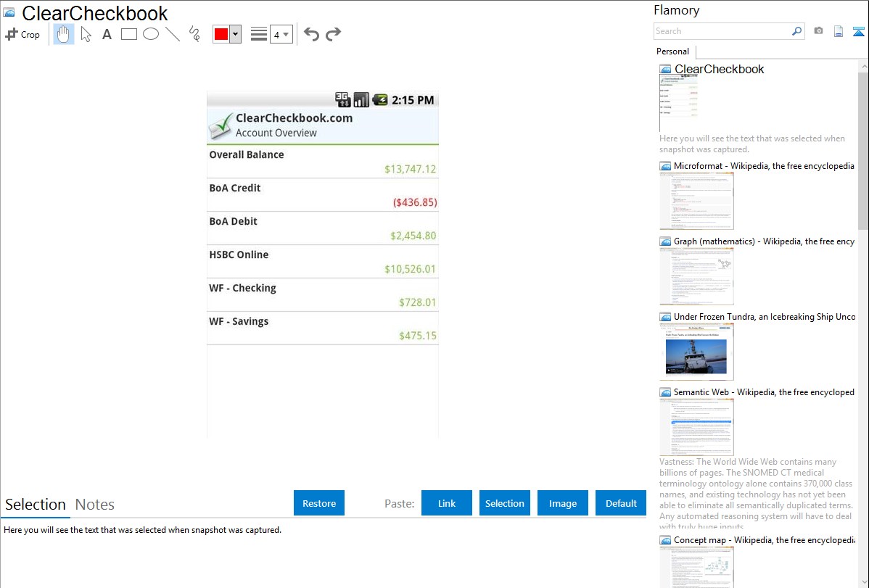Click the Microformat - Wikipedia snapshot title
The height and width of the screenshot is (588, 869).
click(764, 166)
